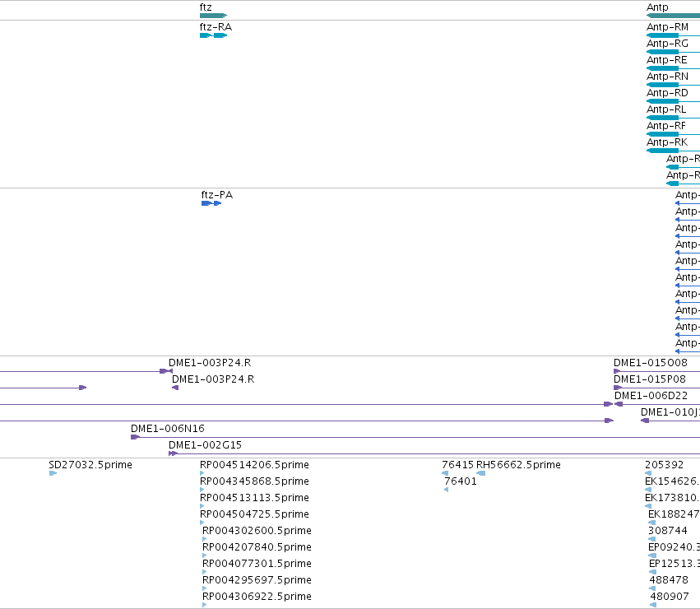Select the ftz-RA transcript exon glyph
The image size is (700, 609).
[213, 35]
